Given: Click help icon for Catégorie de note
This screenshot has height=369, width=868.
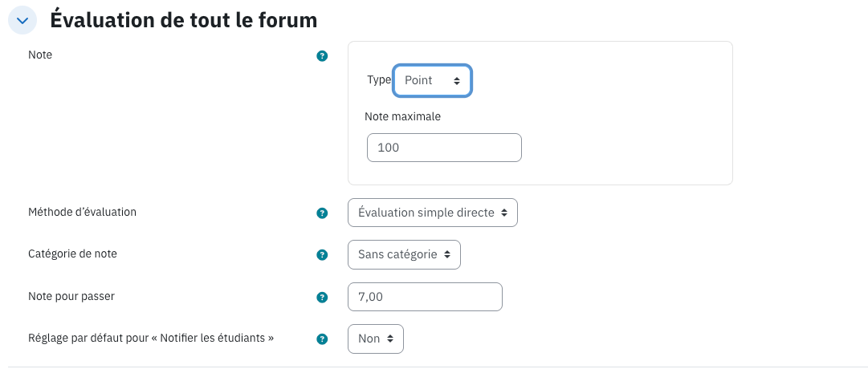Looking at the screenshot, I should pyautogui.click(x=322, y=255).
